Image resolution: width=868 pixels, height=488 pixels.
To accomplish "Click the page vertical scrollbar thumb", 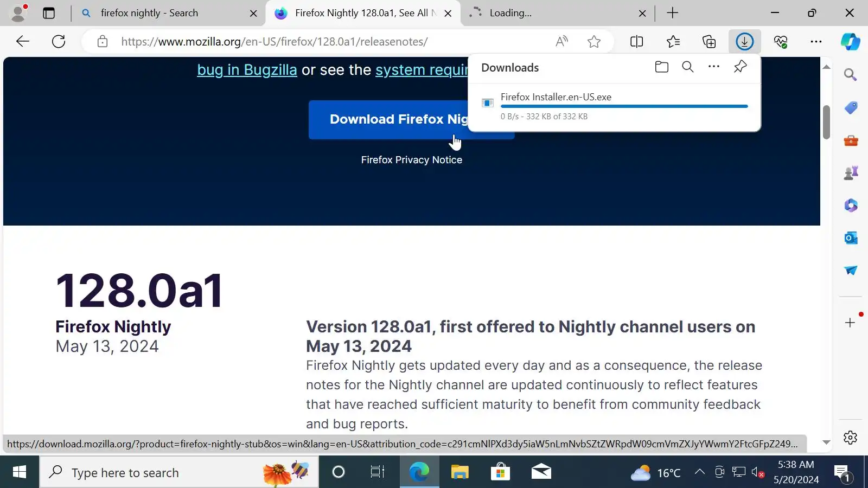I will click(826, 122).
